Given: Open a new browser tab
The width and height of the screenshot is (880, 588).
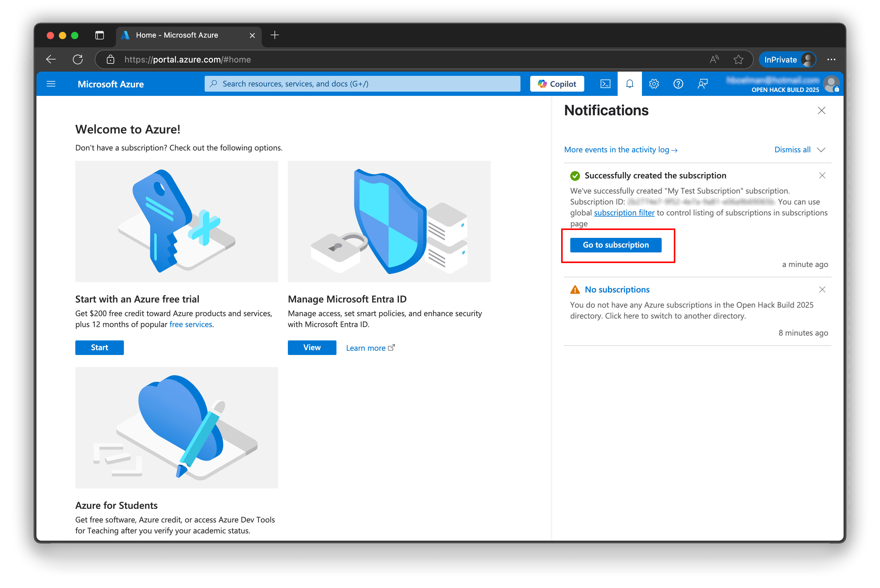Looking at the screenshot, I should (x=275, y=35).
